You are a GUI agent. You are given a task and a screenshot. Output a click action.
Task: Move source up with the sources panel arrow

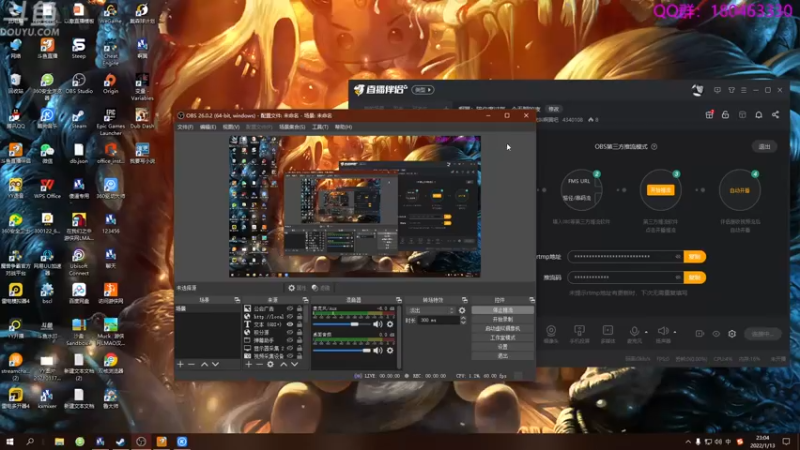pyautogui.click(x=284, y=364)
